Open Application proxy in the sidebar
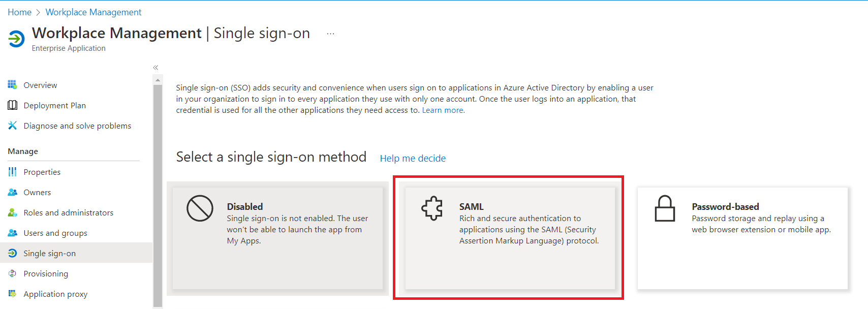This screenshot has width=868, height=309. [x=55, y=294]
